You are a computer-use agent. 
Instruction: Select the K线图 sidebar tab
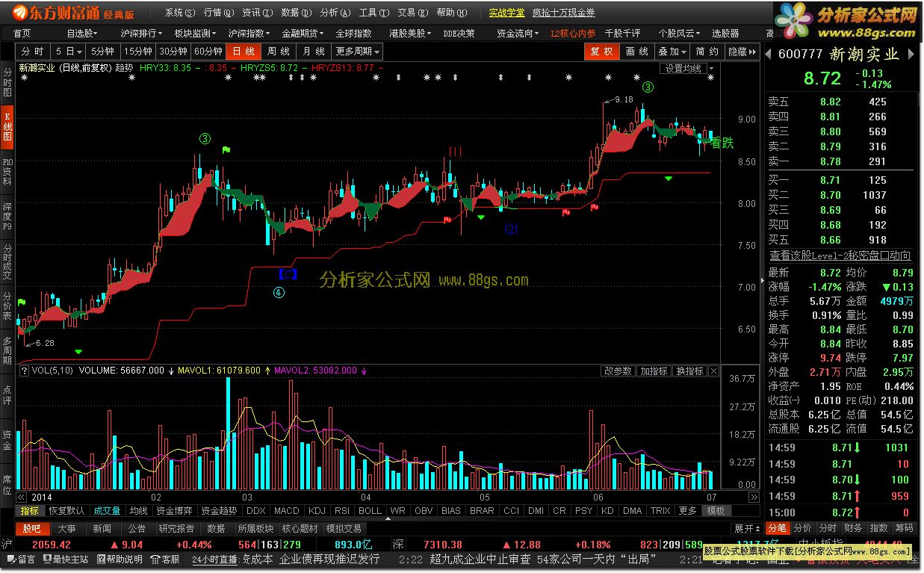point(7,126)
